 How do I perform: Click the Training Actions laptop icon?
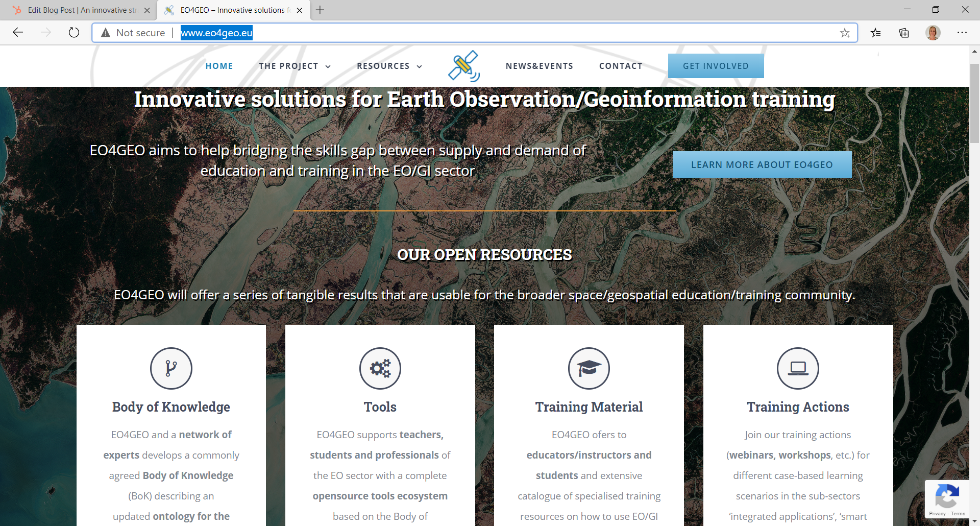798,368
